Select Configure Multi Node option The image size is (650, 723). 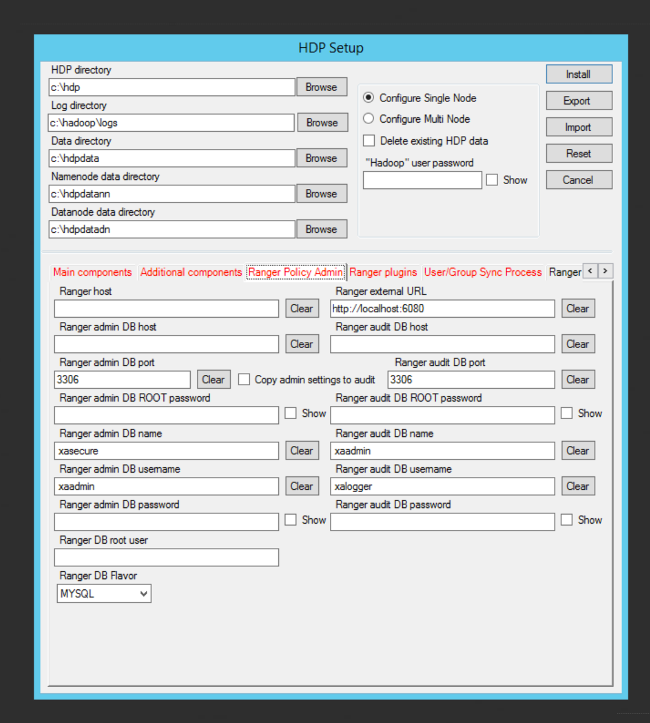(x=369, y=119)
